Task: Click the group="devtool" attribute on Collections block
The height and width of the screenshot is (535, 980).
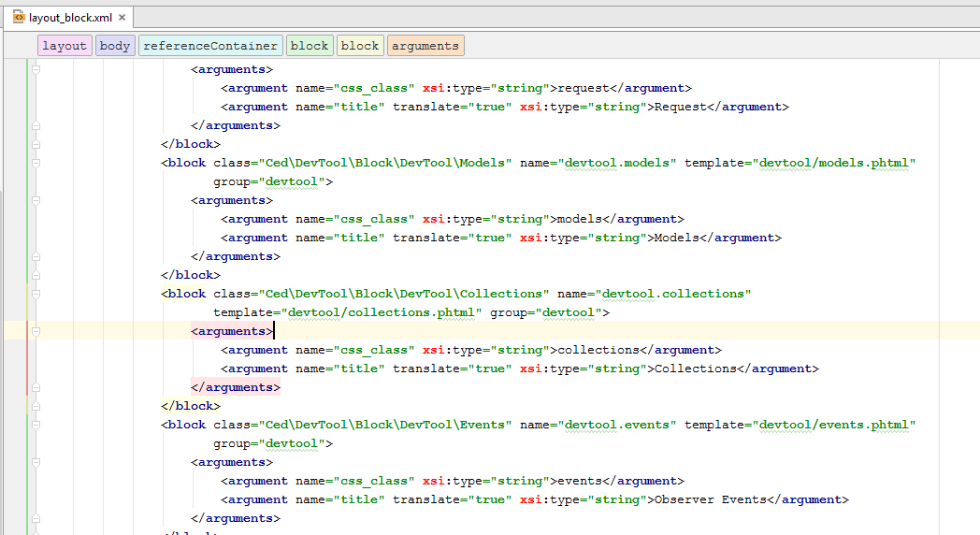Action: click(x=545, y=312)
